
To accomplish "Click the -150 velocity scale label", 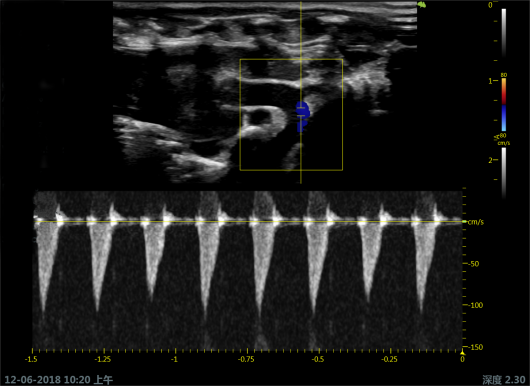I will coord(475,347).
